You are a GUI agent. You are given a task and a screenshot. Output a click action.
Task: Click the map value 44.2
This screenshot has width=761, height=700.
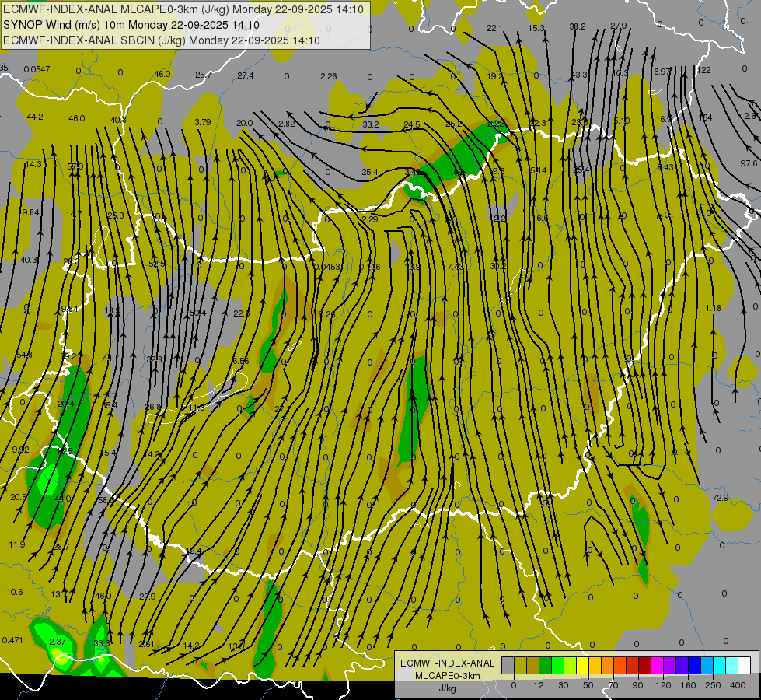point(35,117)
